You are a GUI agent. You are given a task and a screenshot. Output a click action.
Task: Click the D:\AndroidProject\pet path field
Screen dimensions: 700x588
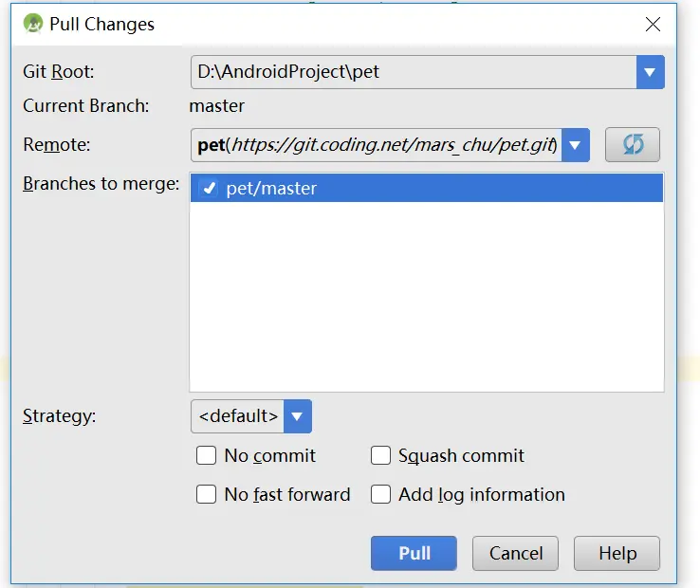pyautogui.click(x=413, y=72)
